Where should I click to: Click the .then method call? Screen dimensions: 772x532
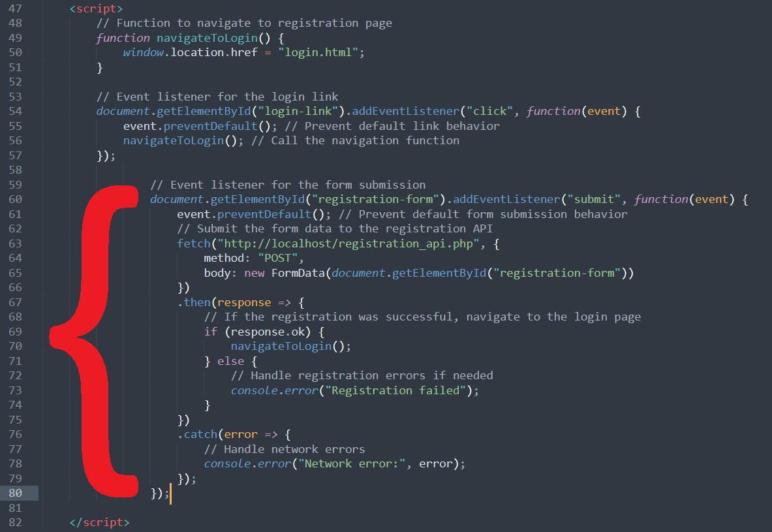[194, 302]
